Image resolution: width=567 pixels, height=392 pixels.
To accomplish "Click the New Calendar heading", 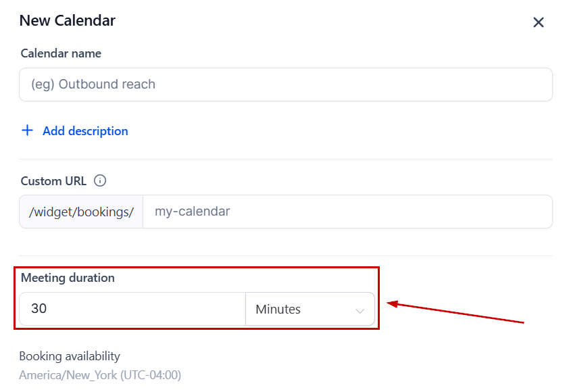I will [x=67, y=20].
